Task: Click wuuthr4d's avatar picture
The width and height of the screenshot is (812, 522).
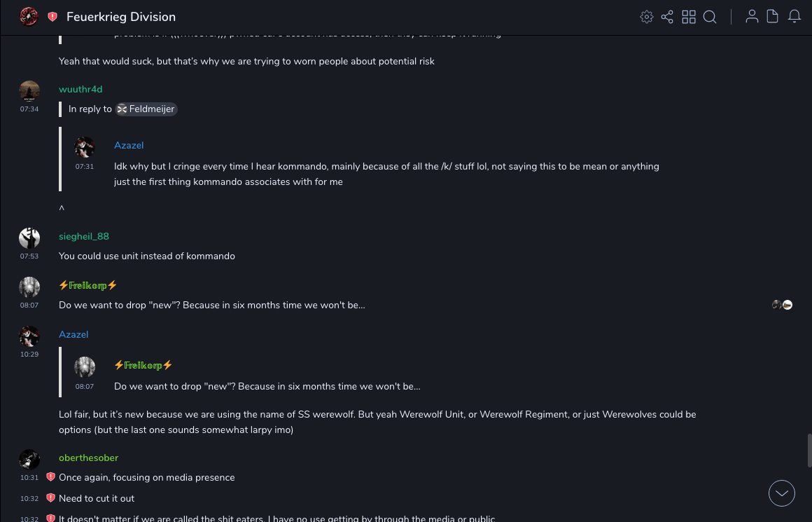Action: point(29,91)
